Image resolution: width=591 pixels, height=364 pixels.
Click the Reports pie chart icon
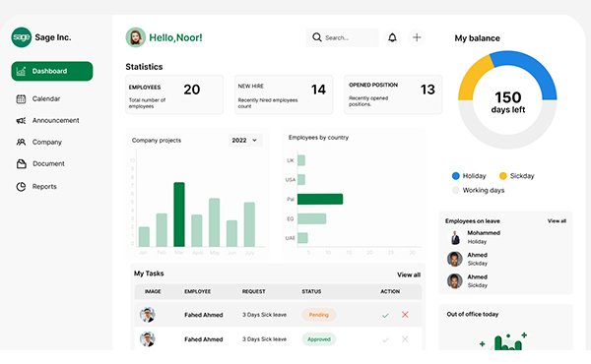[21, 186]
